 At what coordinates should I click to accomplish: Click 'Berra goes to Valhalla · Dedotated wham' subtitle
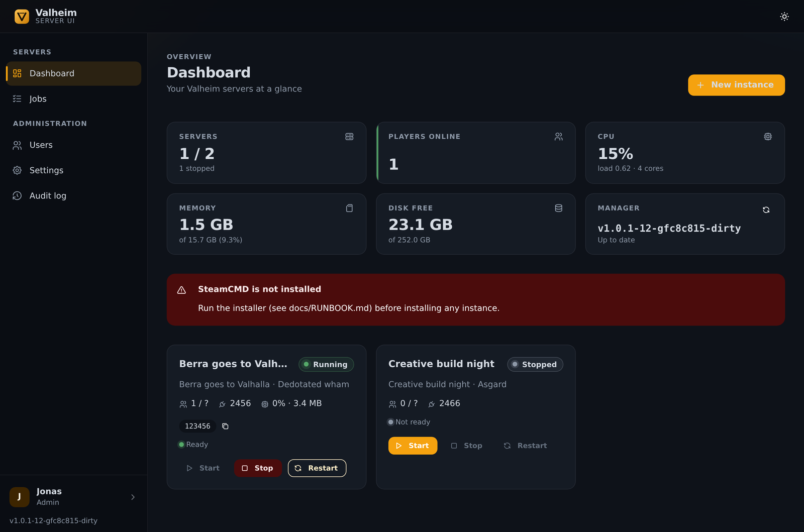264,384
